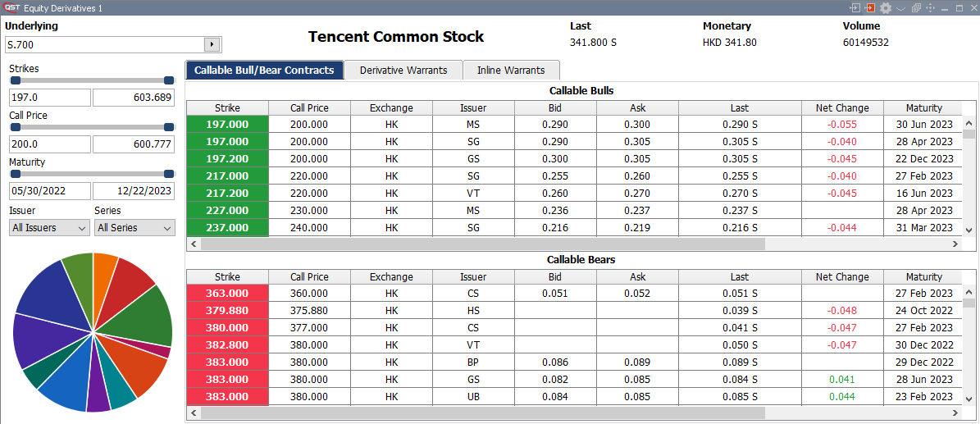Screen dimensions: 980x424
Task: Click the start maturity date 05/30/2022
Action: pyautogui.click(x=50, y=191)
